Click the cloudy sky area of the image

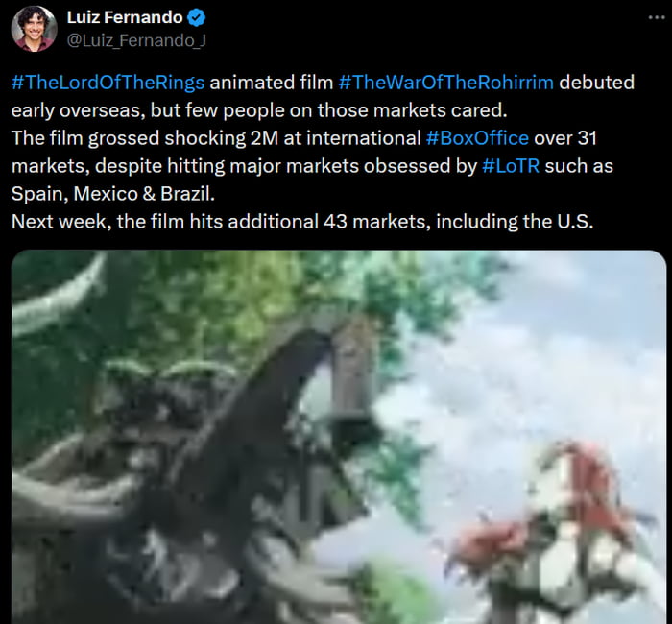pos(557,343)
